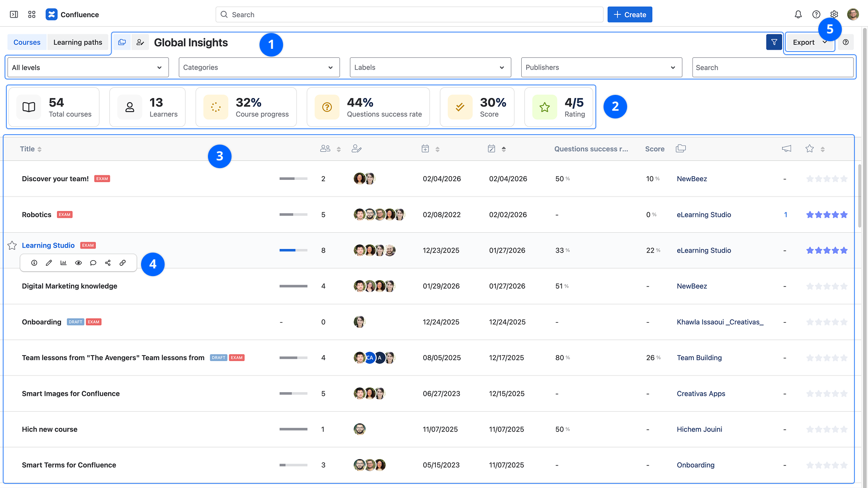This screenshot has width=868, height=488.
Task: Click the share icon in row toolbar
Action: click(x=108, y=263)
